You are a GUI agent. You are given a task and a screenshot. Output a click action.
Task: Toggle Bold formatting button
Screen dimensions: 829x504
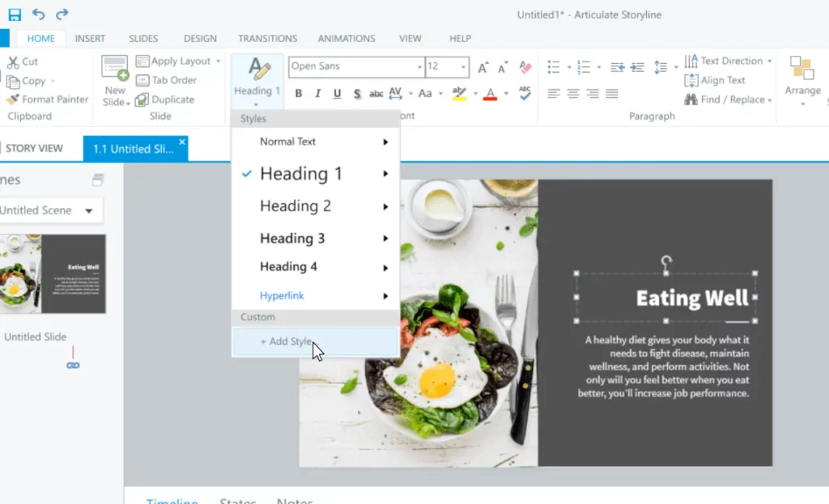[x=298, y=94]
